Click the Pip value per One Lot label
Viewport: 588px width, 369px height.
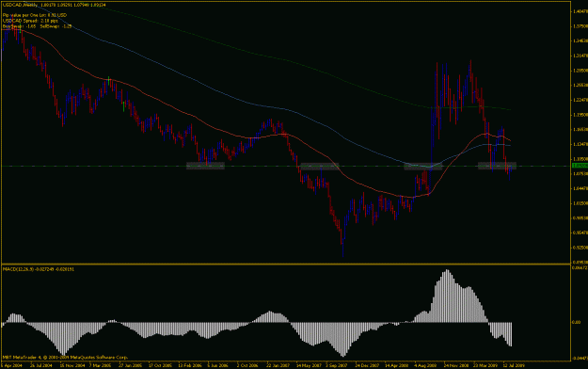pyautogui.click(x=35, y=15)
